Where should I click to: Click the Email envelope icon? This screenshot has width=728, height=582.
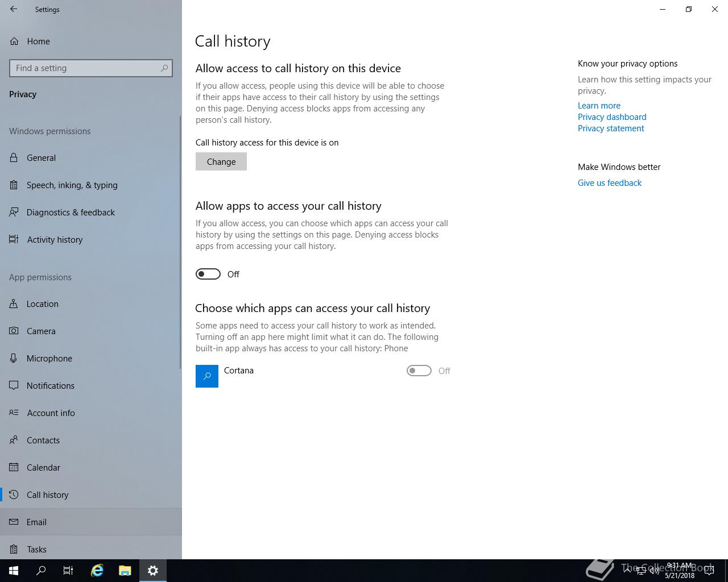(x=14, y=522)
